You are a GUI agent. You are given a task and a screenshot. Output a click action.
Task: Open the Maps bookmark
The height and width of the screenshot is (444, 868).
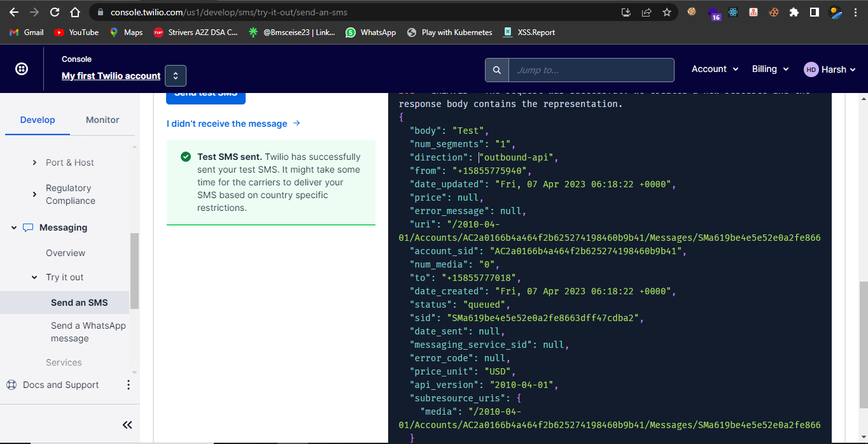pyautogui.click(x=126, y=32)
